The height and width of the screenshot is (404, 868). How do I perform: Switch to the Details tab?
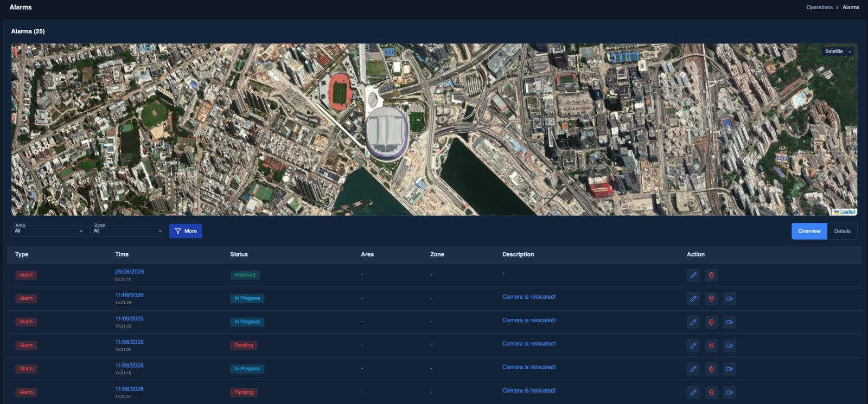click(x=843, y=231)
